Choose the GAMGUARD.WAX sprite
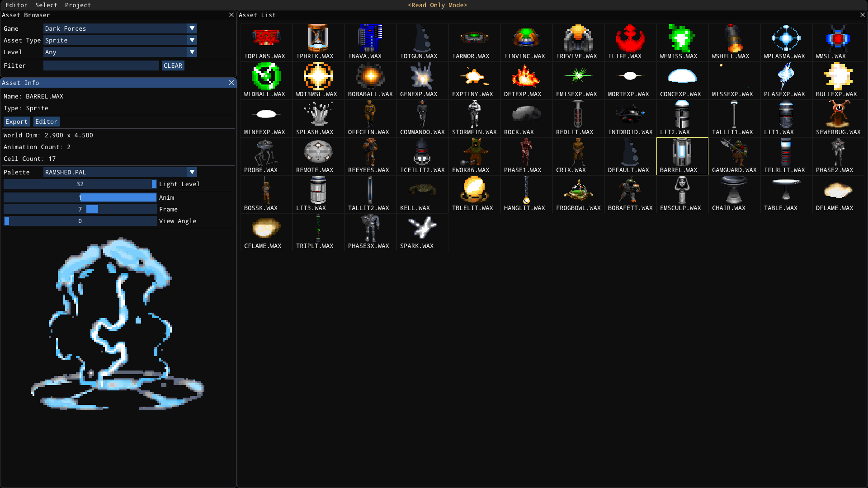The image size is (868, 488). tap(734, 156)
